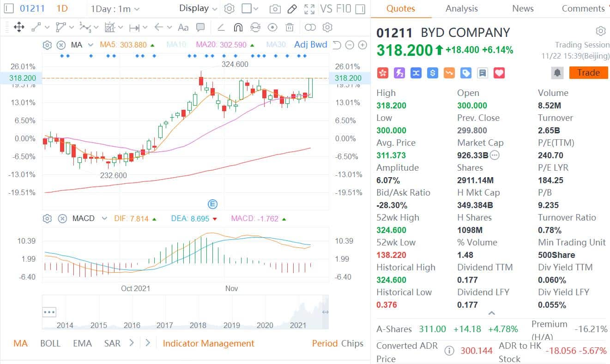Viewport: 610px width, 364px height.
Task: Open the Analysis tab
Action: (461, 8)
